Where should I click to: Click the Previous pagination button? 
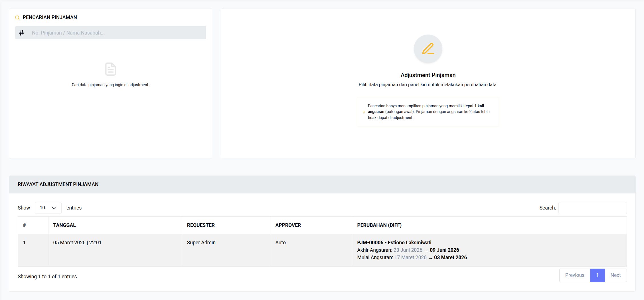pyautogui.click(x=574, y=275)
